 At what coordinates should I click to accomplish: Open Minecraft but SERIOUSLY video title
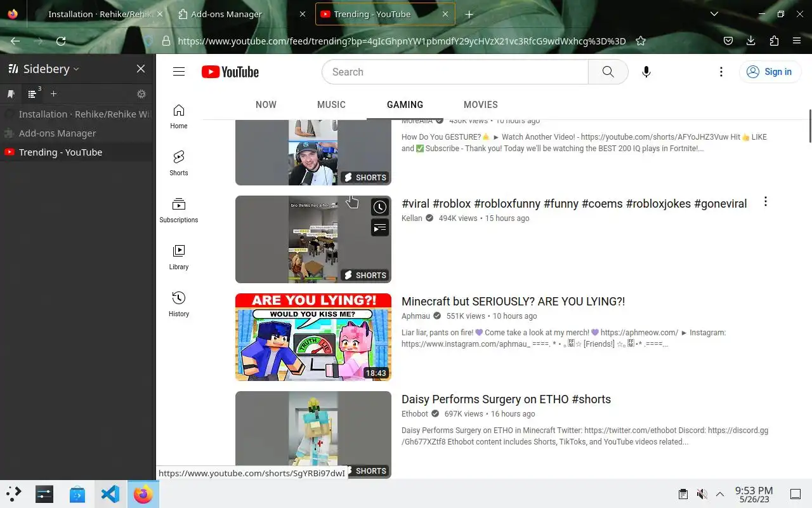point(513,302)
